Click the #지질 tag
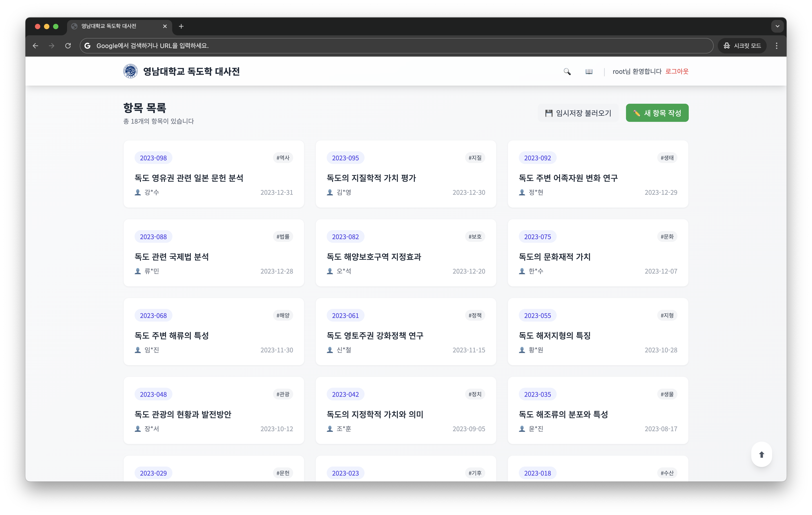The width and height of the screenshot is (812, 515). [475, 158]
